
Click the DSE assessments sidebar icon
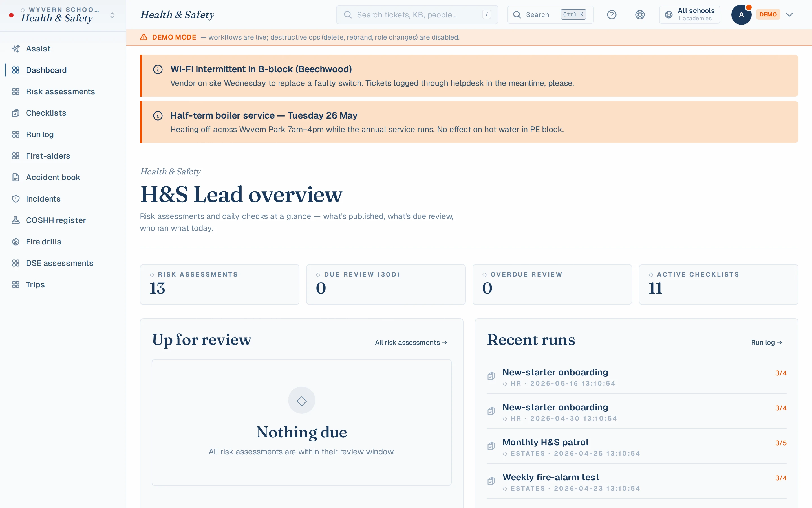click(x=16, y=263)
